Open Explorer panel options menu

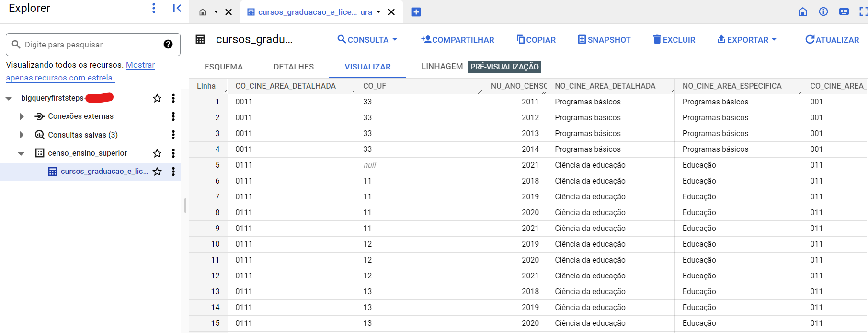(x=154, y=8)
